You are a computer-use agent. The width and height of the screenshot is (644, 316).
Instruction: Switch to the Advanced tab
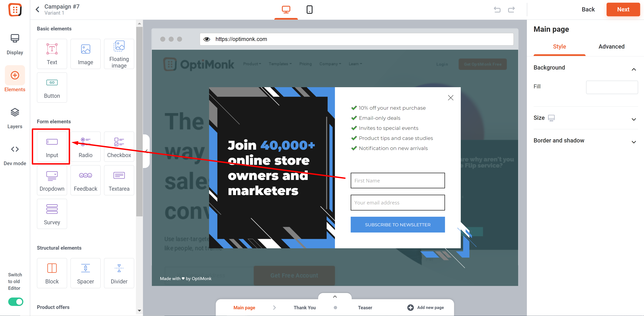(x=611, y=47)
